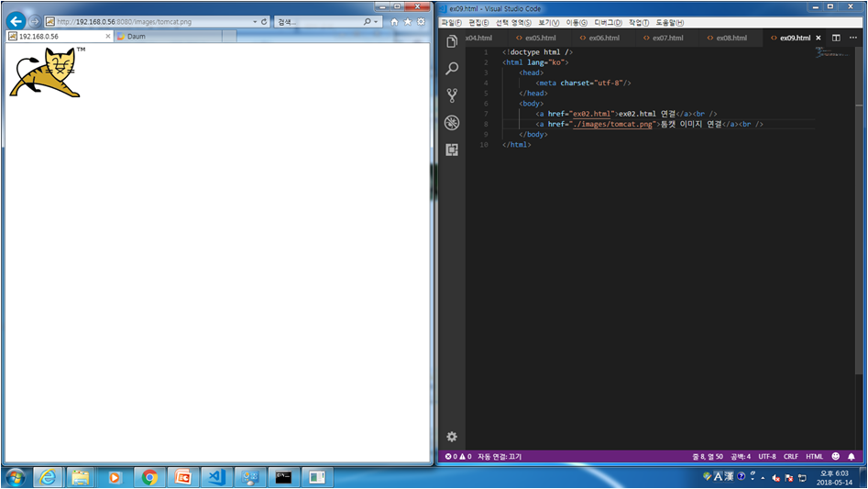Open the Help menu in VS Code
The height and width of the screenshot is (489, 868).
[669, 23]
